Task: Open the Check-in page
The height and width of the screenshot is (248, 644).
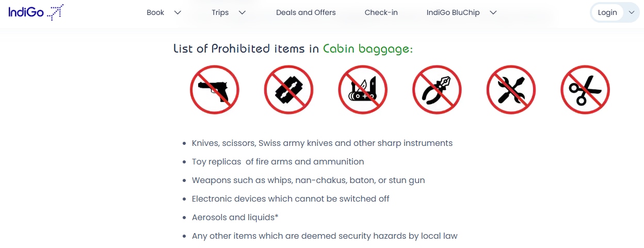Action: [381, 12]
